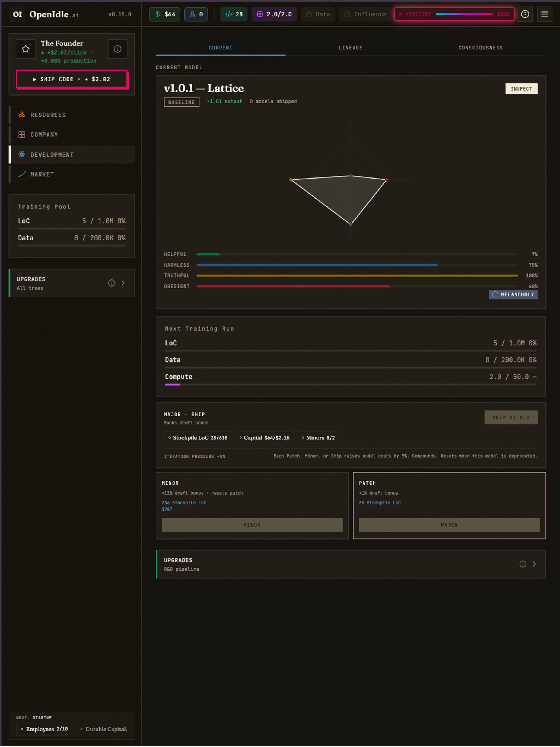The image size is (560, 747).
Task: Click the Stockpile LoC 28/630 requirement
Action: [198, 438]
